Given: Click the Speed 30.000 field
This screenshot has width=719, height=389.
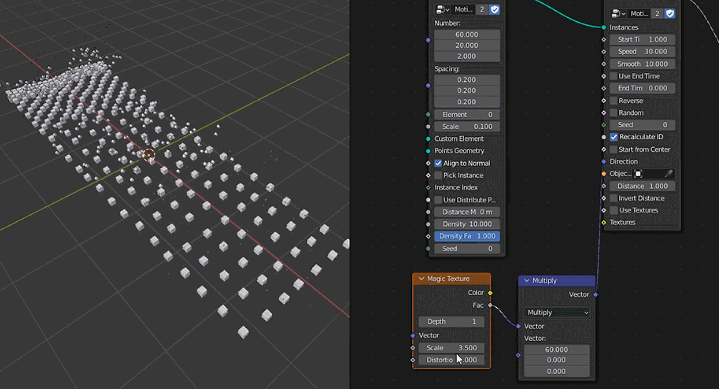Looking at the screenshot, I should click(642, 51).
